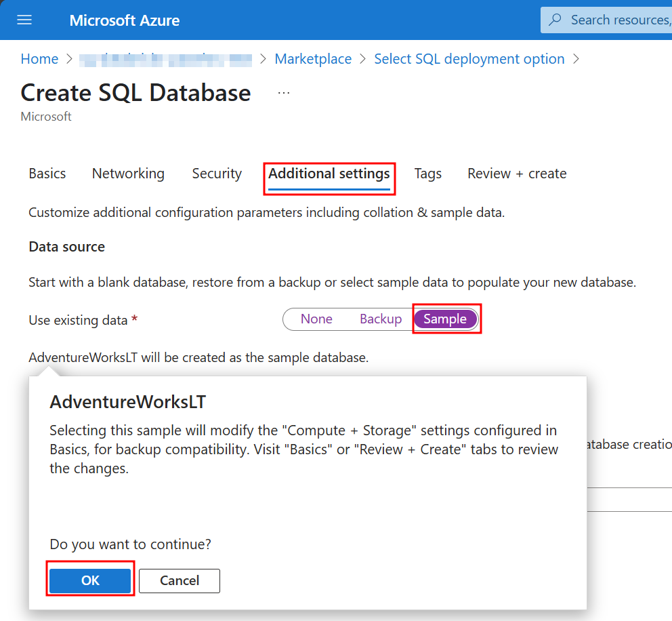The height and width of the screenshot is (621, 672).
Task: Click the search magnifier icon
Action: tap(555, 19)
